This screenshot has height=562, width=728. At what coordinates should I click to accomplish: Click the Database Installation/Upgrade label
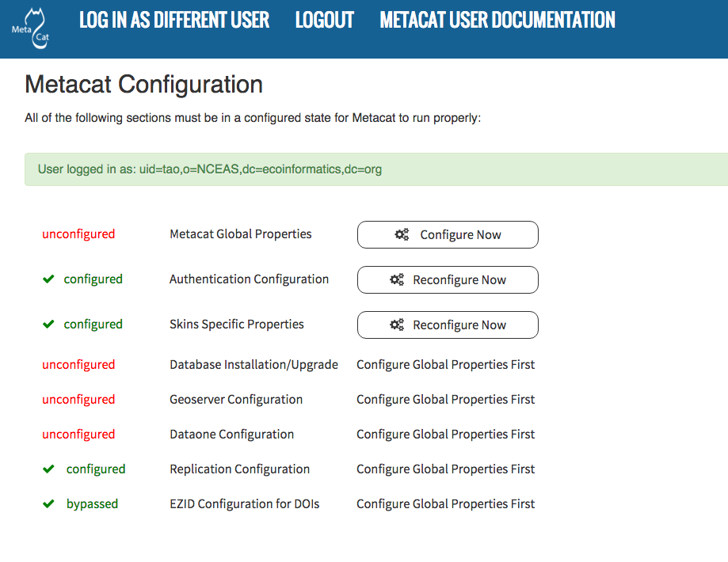point(253,365)
